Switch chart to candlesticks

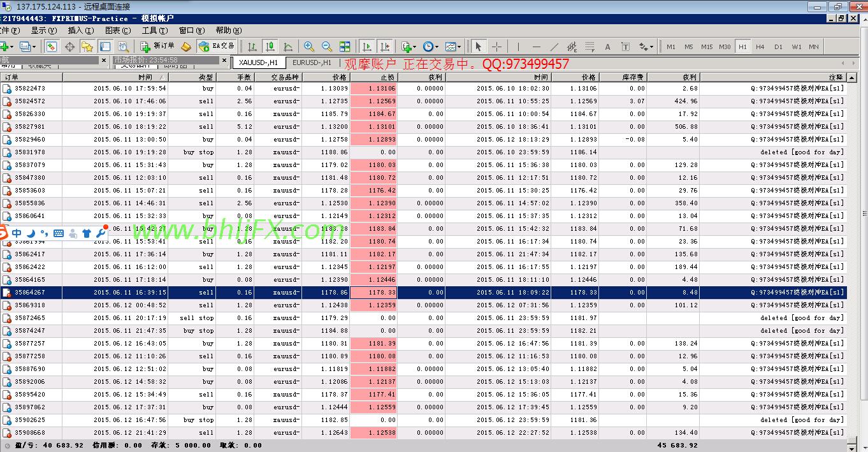270,47
